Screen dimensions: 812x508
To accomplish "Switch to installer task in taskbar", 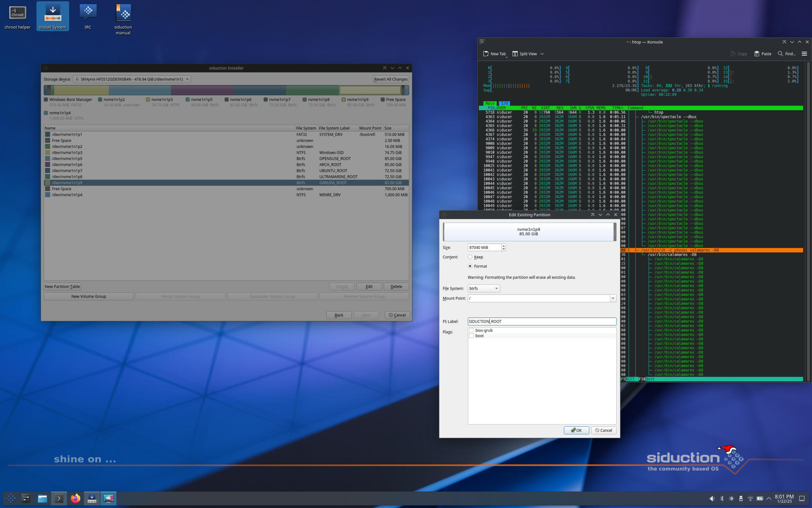I will (x=92, y=498).
